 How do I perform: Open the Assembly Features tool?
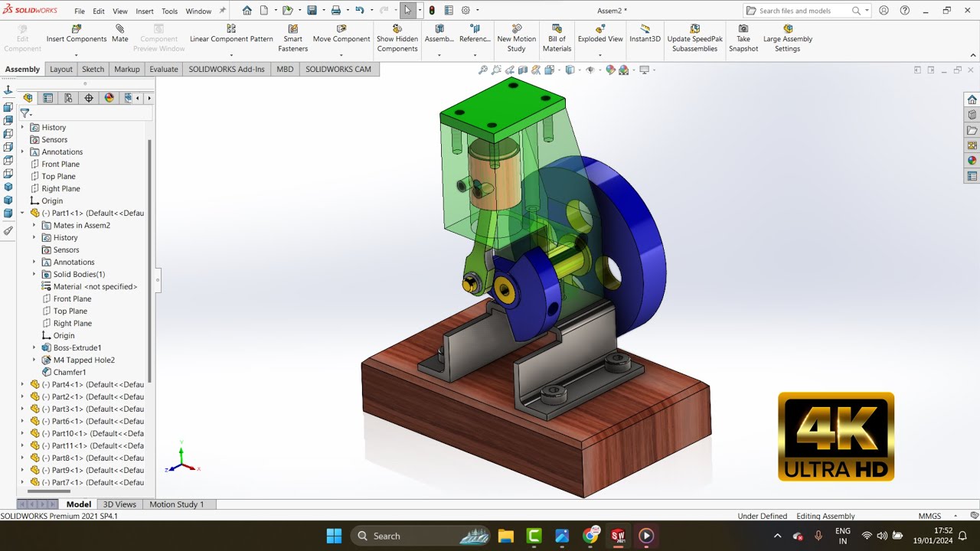coord(439,34)
